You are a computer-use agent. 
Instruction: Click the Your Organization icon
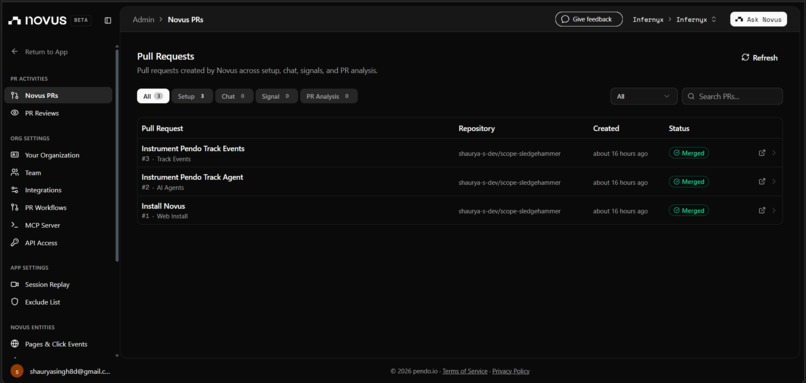[x=15, y=155]
